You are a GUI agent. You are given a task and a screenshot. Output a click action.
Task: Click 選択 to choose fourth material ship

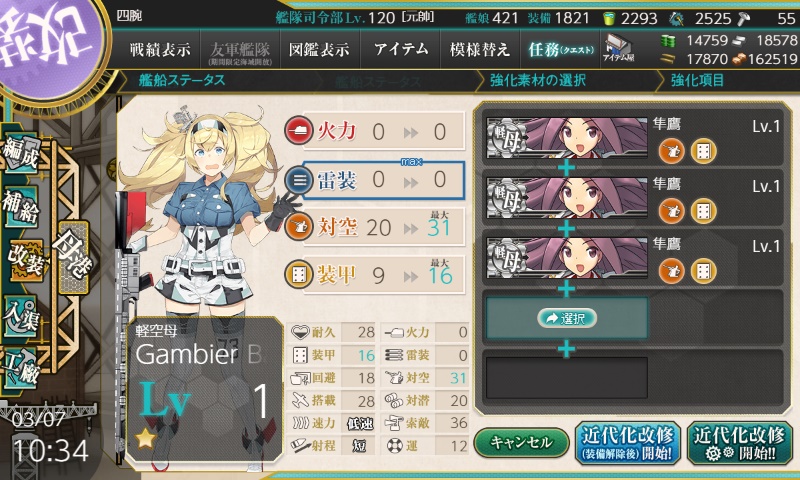(566, 318)
